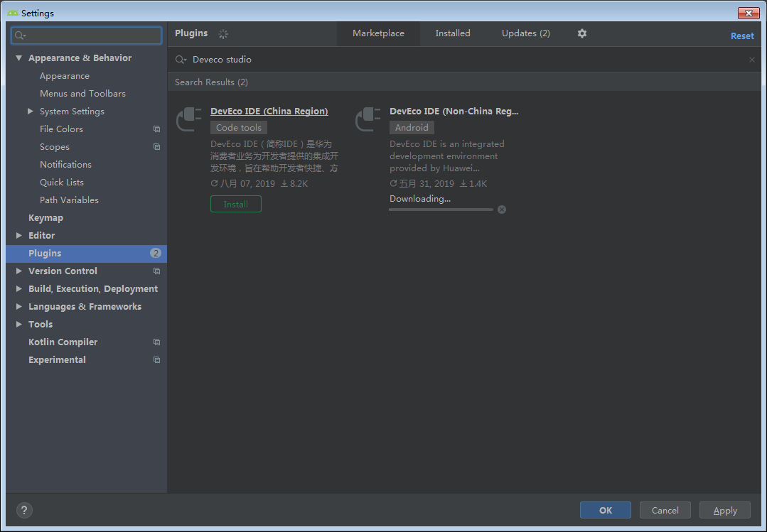Click the DevEco IDE (Non-China) plugin logo
767x532 pixels.
tap(367, 119)
